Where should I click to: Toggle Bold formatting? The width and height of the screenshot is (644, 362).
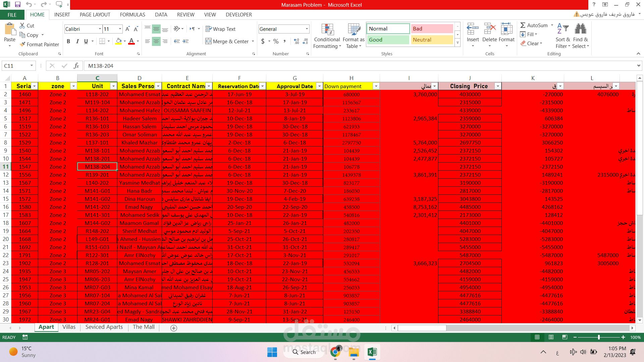[68, 41]
